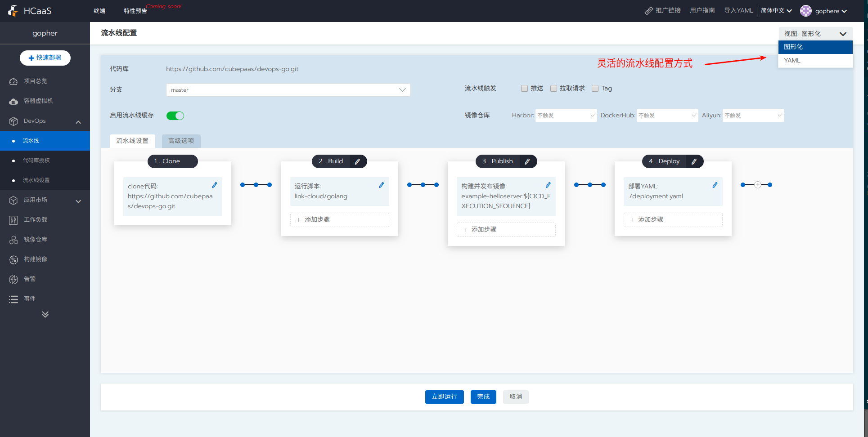The height and width of the screenshot is (437, 868).
Task: Click the quick deploy button
Action: (45, 58)
